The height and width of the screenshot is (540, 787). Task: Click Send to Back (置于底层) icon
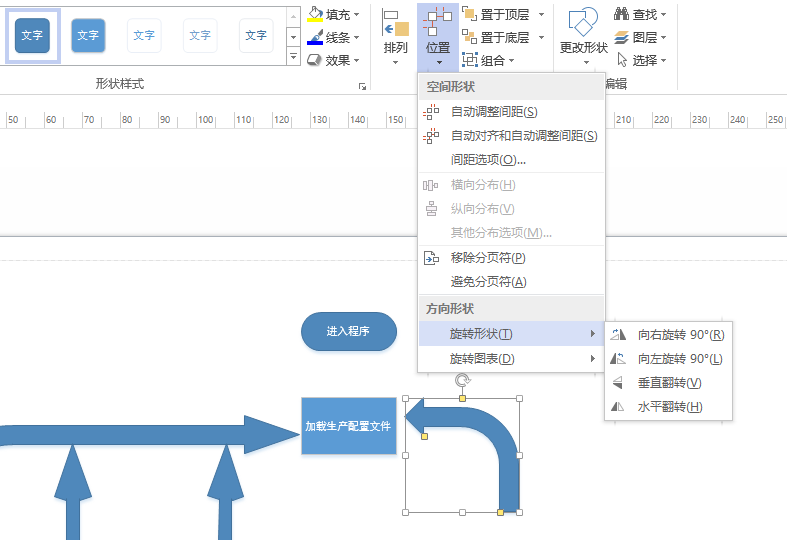coord(469,37)
